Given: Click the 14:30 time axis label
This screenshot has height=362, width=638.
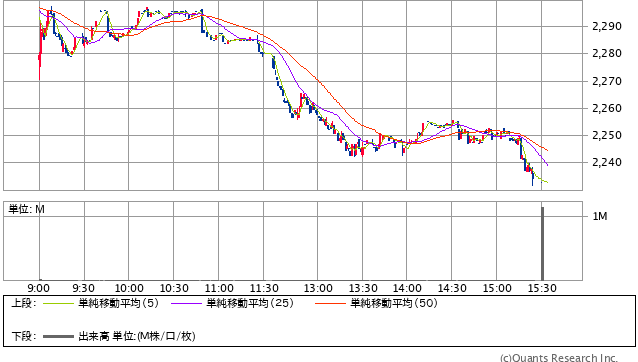Looking at the screenshot, I should (452, 288).
